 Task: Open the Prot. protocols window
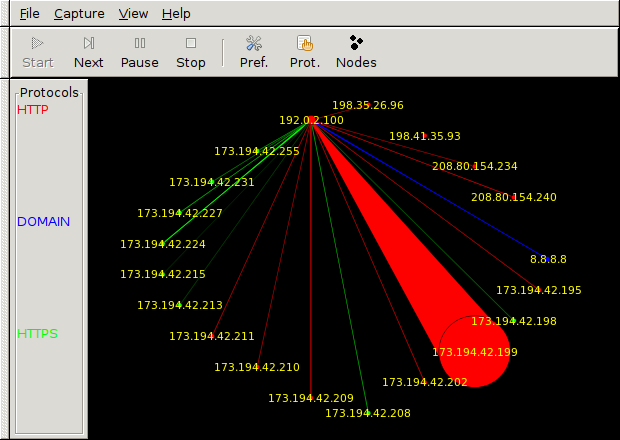(x=305, y=44)
